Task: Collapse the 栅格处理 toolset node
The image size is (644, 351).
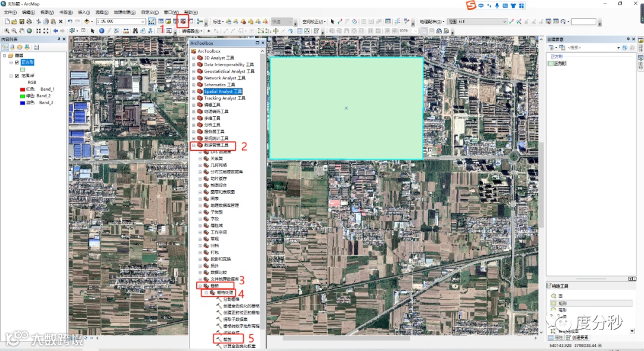Action: 206,293
